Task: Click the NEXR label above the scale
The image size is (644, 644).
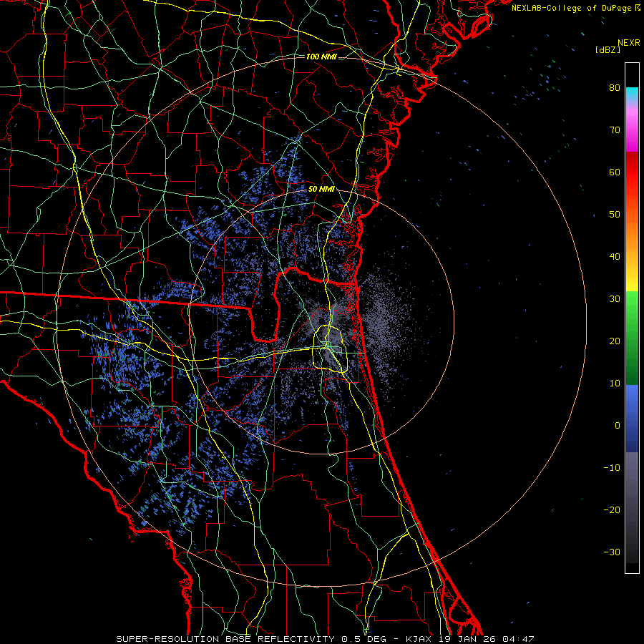Action: tap(629, 43)
